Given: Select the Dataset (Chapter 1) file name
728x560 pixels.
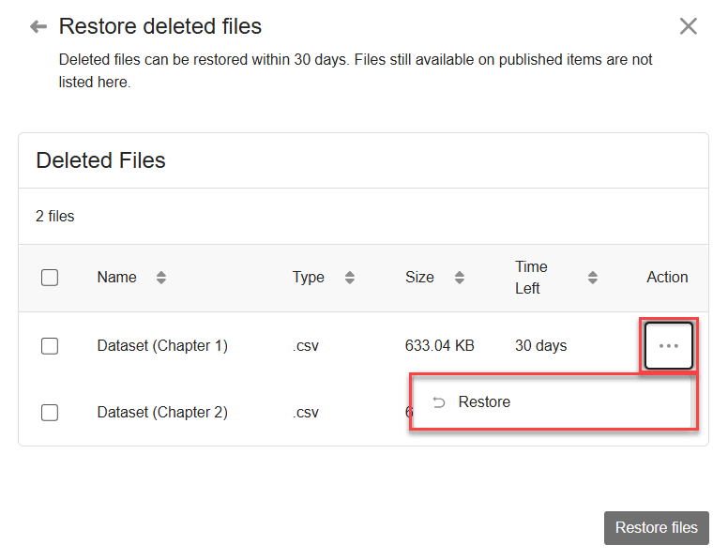Looking at the screenshot, I should (162, 346).
